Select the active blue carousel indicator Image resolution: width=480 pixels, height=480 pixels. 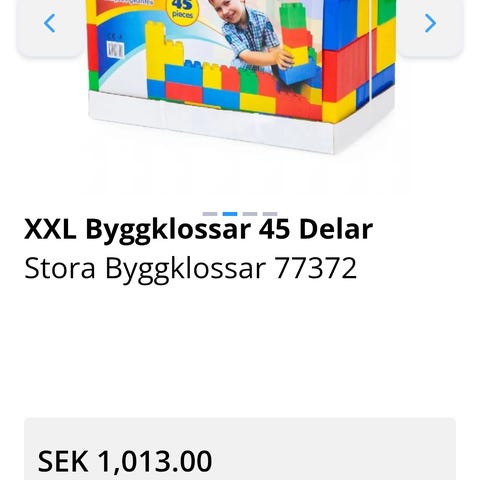pyautogui.click(x=230, y=214)
